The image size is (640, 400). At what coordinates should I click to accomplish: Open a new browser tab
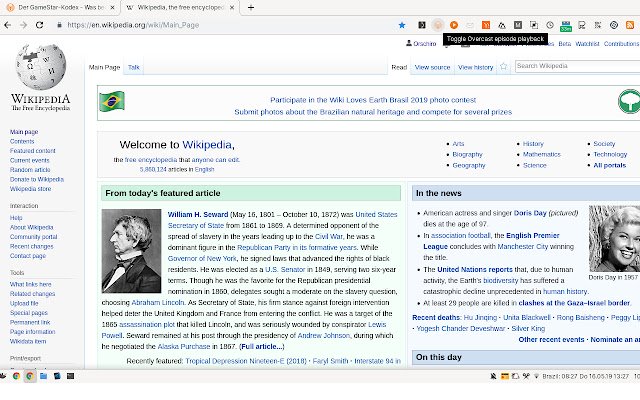[x=251, y=7]
